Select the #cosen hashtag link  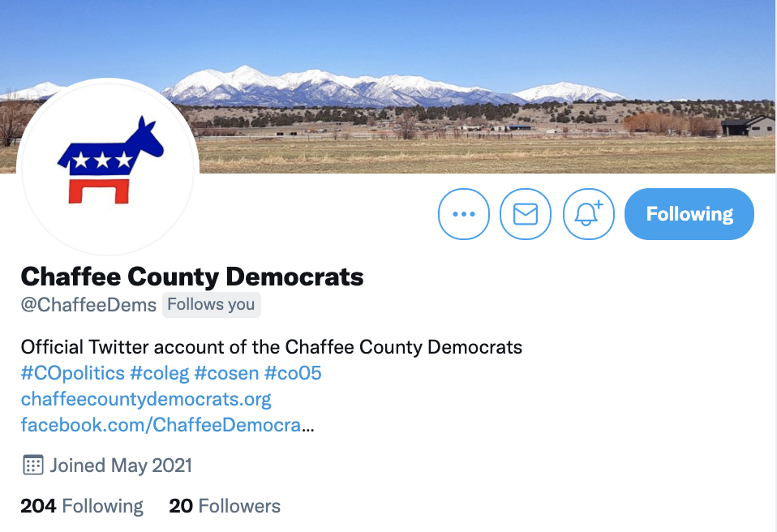pyautogui.click(x=226, y=373)
